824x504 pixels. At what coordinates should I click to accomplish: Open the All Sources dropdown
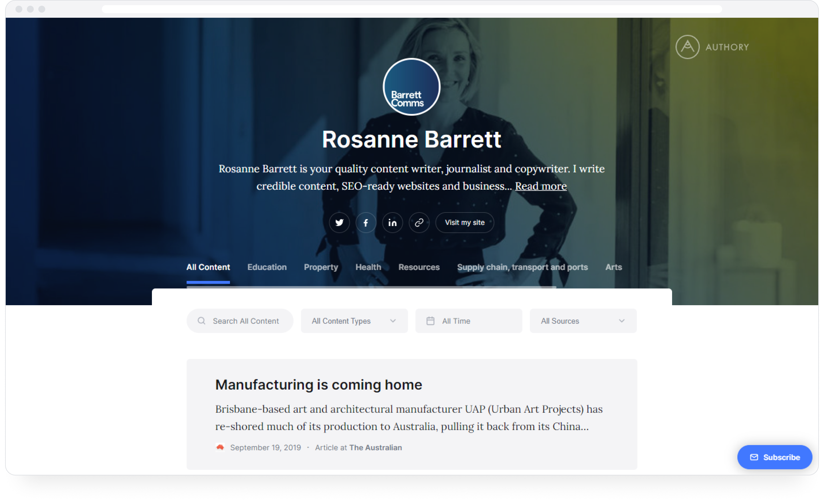tap(583, 321)
